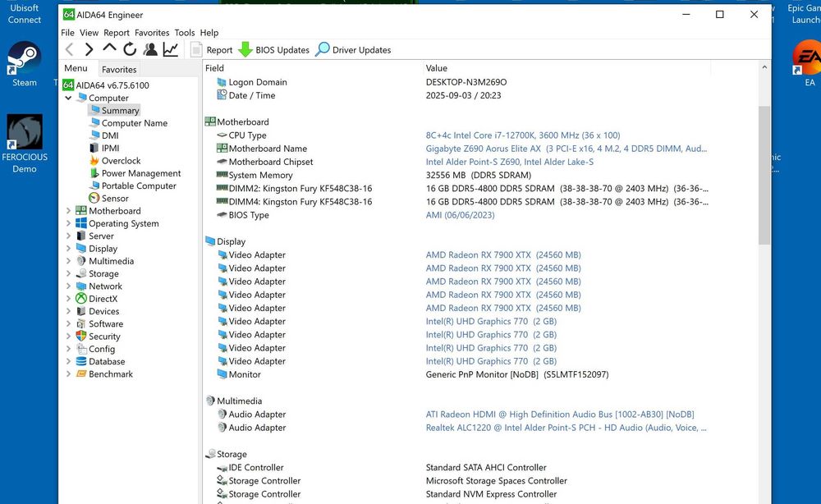Open the Gigabyte Z690 Aorus Elite AX link
821x504 pixels.
point(566,149)
